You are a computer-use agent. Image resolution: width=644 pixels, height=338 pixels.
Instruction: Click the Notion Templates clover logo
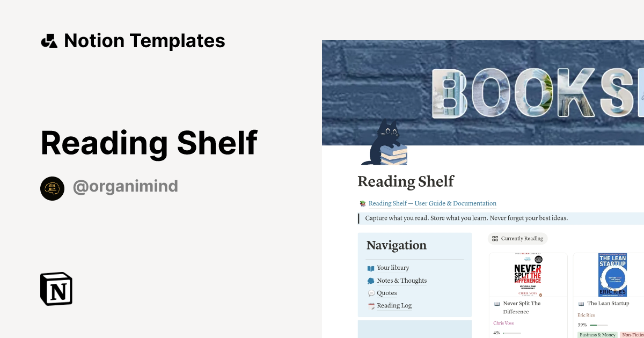49,40
